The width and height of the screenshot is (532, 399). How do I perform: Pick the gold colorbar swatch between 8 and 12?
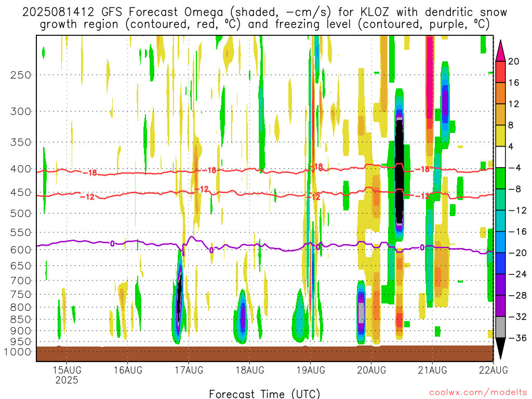pos(500,115)
